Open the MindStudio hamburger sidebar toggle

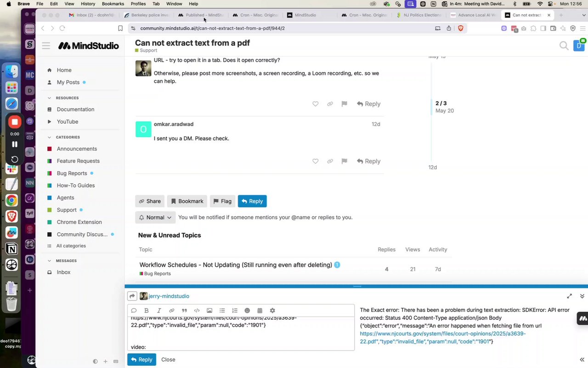coord(46,46)
